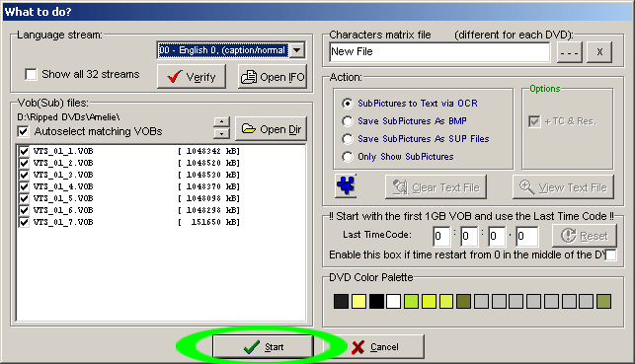The width and height of the screenshot is (635, 364).
Task: Pick the last olive green palette swatch
Action: point(603,301)
